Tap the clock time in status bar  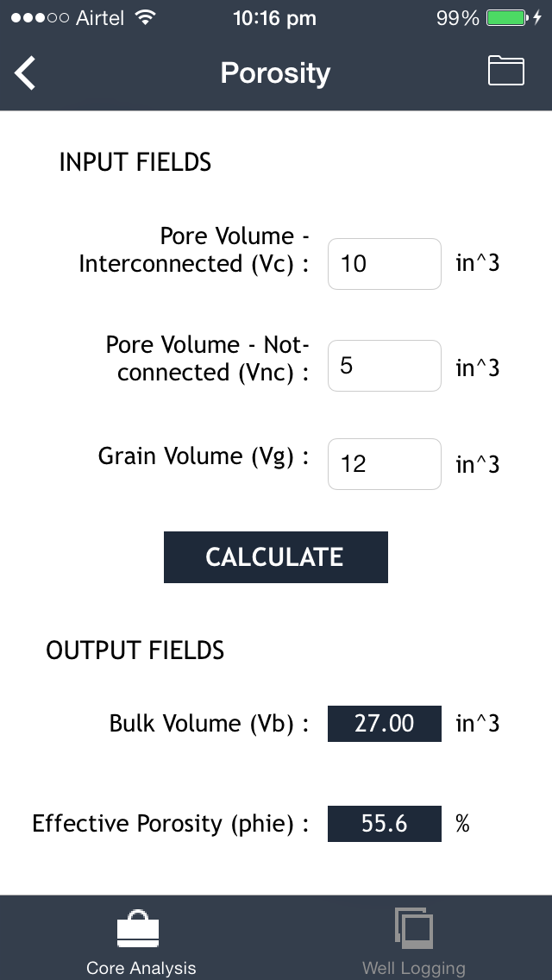(x=275, y=18)
